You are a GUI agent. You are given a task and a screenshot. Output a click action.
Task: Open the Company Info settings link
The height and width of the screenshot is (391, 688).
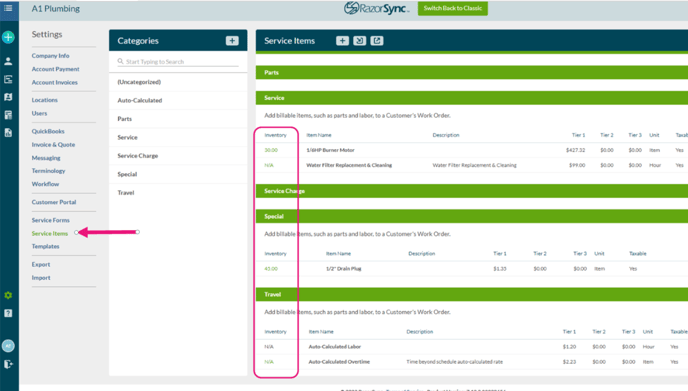coord(50,56)
